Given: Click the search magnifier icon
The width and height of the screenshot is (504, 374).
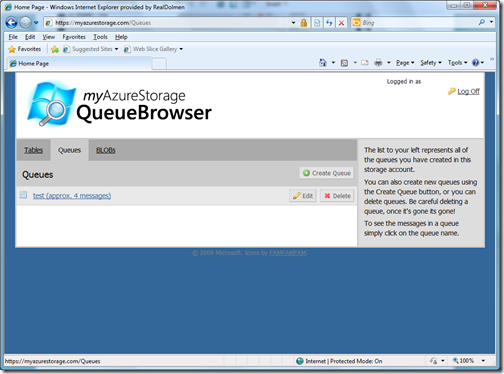Looking at the screenshot, I should click(x=482, y=22).
